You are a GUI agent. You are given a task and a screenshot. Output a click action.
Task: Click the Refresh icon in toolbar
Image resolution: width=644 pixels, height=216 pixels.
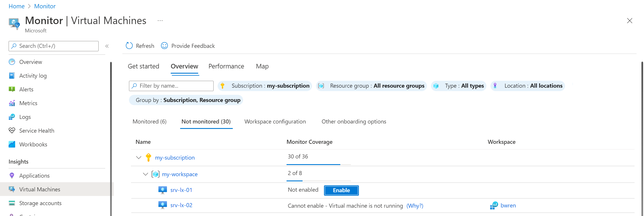coord(129,46)
